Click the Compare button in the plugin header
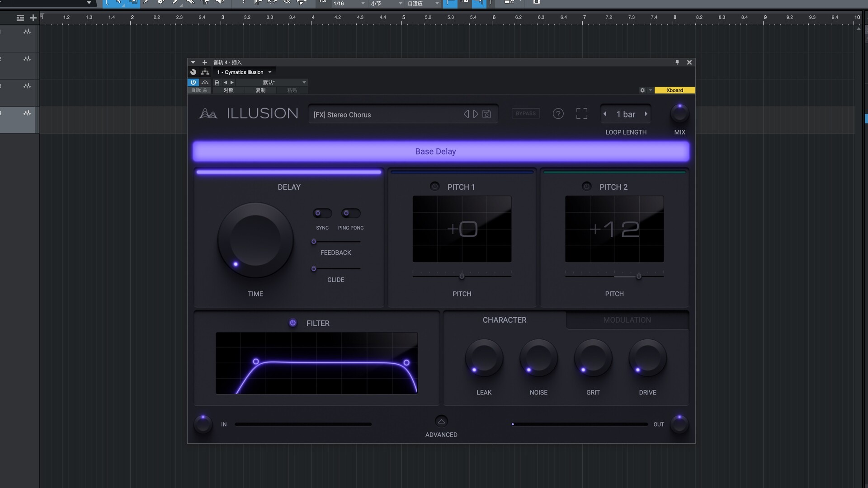 pyautogui.click(x=228, y=90)
